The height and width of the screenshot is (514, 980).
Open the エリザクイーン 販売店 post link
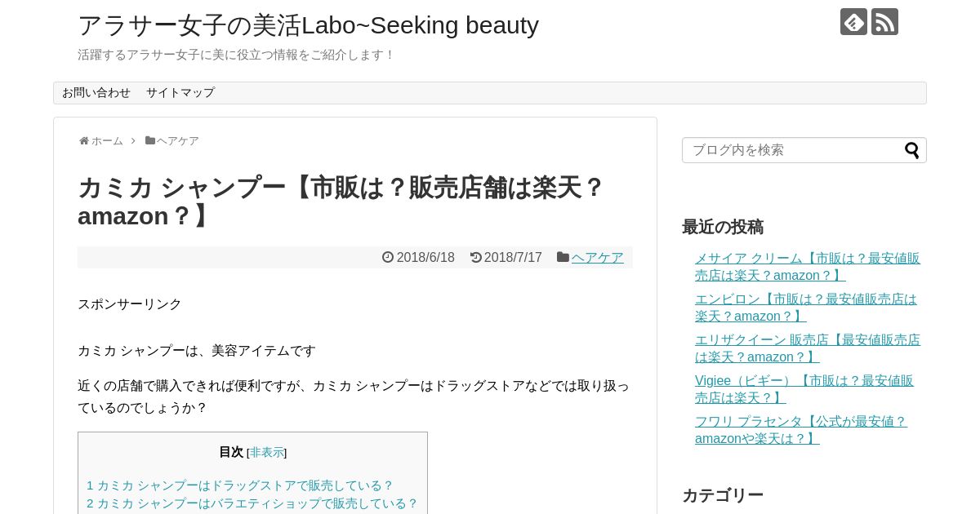807,348
